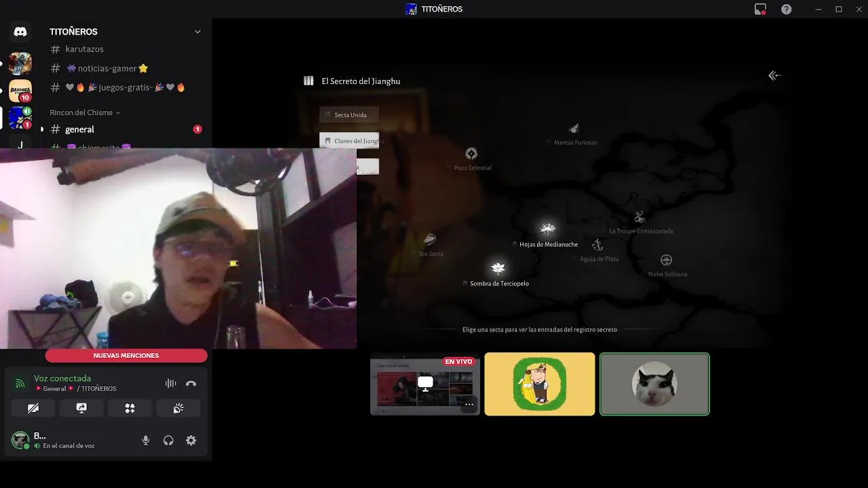
Task: Switch to the Clanes del Jianghu tab
Action: coord(349,141)
